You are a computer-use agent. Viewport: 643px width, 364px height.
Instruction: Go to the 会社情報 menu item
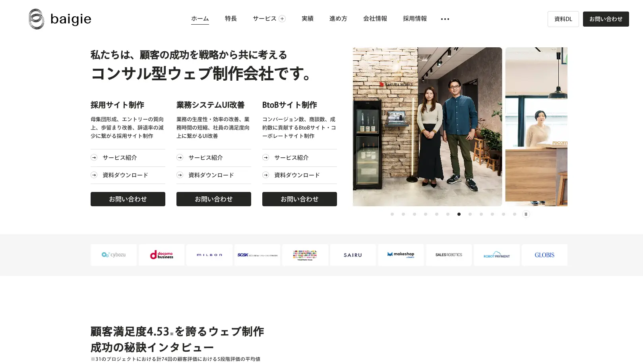tap(375, 19)
